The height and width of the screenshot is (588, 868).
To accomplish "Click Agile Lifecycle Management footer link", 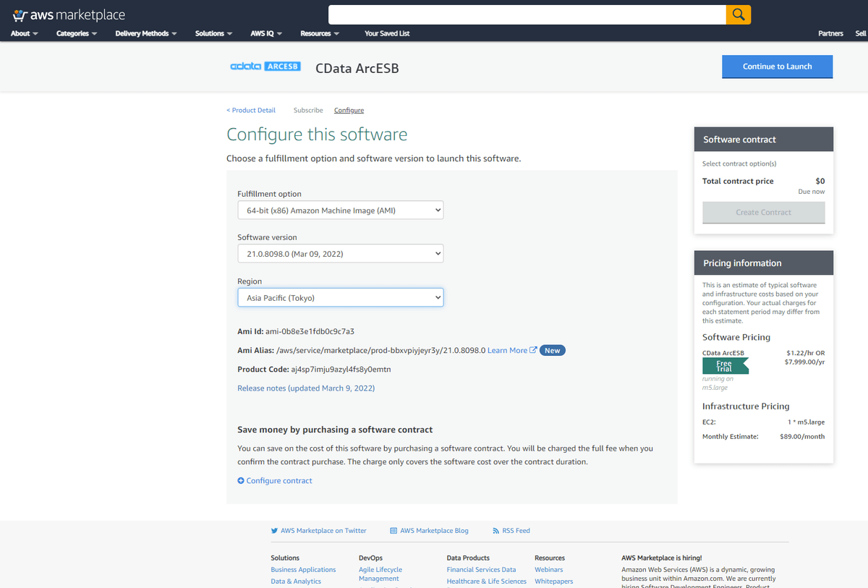I will (x=380, y=574).
